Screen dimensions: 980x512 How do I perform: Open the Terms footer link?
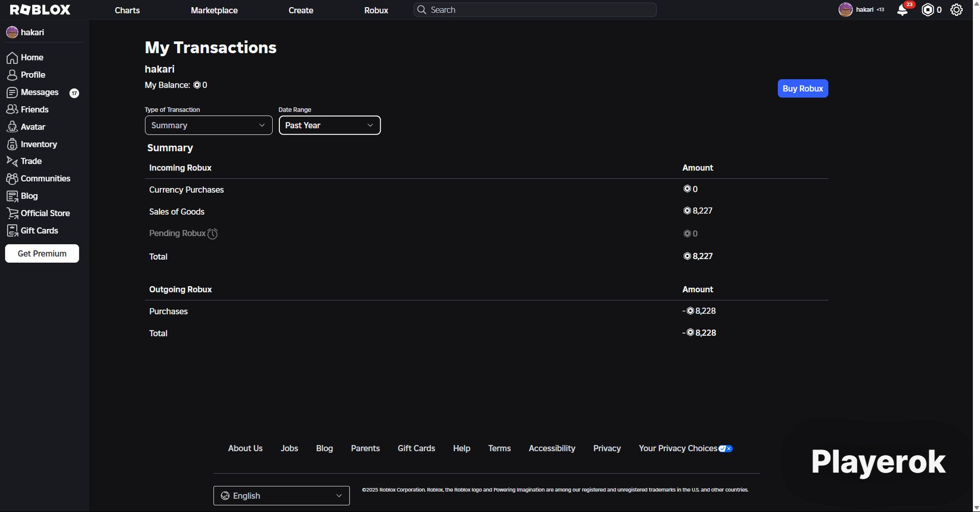coord(499,449)
